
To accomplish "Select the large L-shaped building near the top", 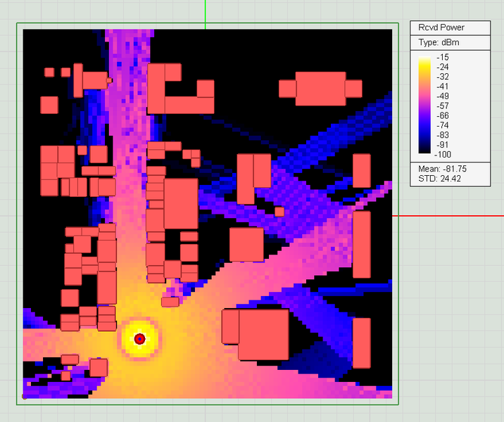I will point(165,88).
